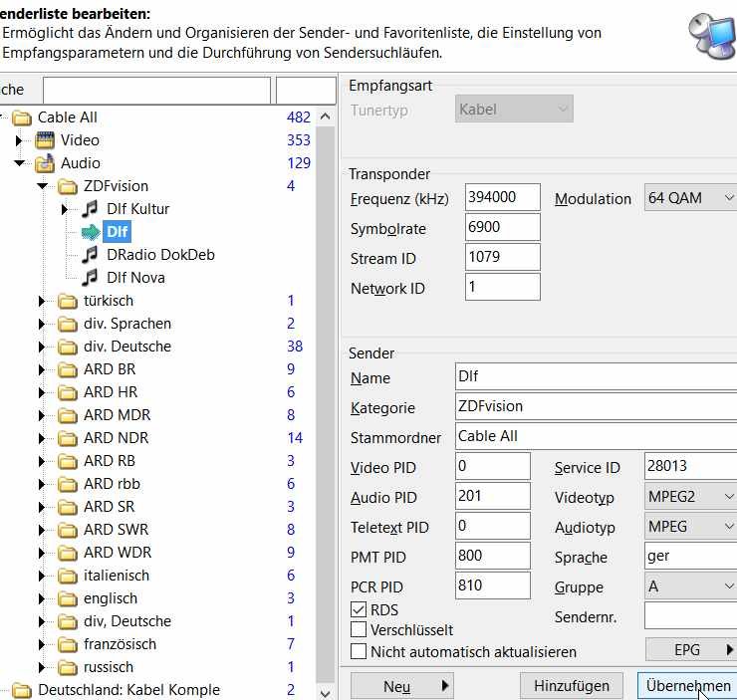Expand the türkisch folder in the tree
Screen dimensions: 737x700
coord(42,301)
